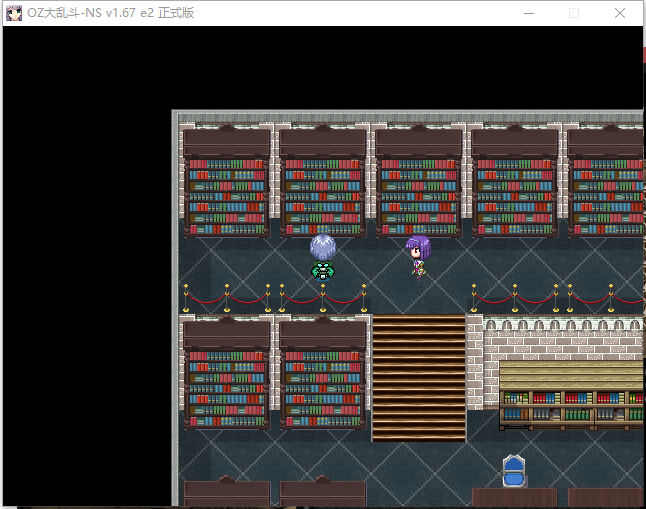The image size is (646, 509).
Task: Close the OZ大乱斗 game window
Action: (x=620, y=13)
